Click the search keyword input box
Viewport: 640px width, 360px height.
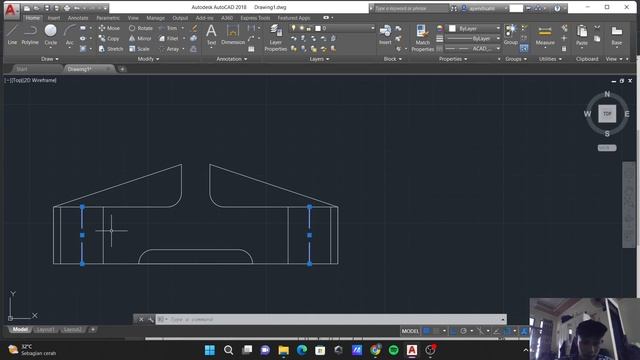coord(410,8)
